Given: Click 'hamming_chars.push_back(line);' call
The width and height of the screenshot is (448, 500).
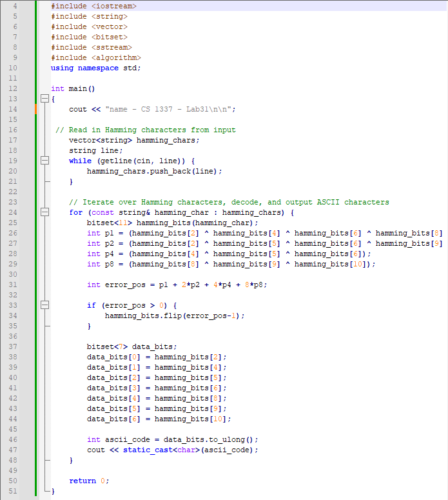Looking at the screenshot, I should (x=155, y=171).
